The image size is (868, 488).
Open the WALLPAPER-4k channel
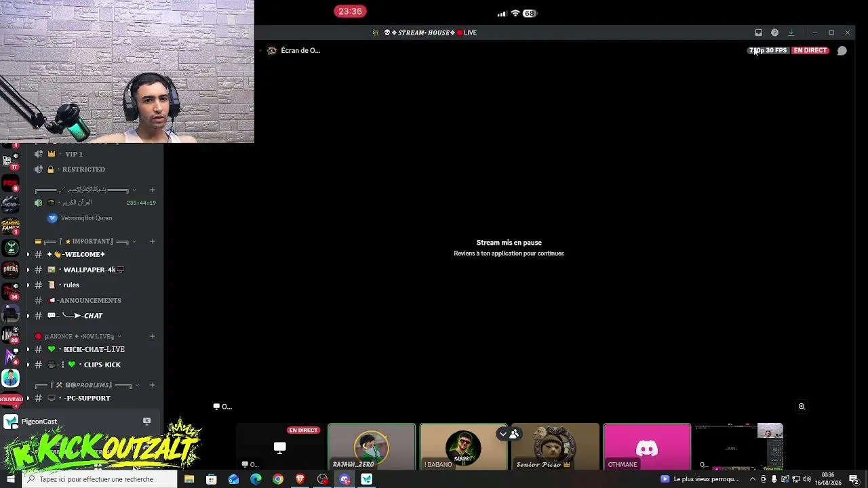pos(95,270)
